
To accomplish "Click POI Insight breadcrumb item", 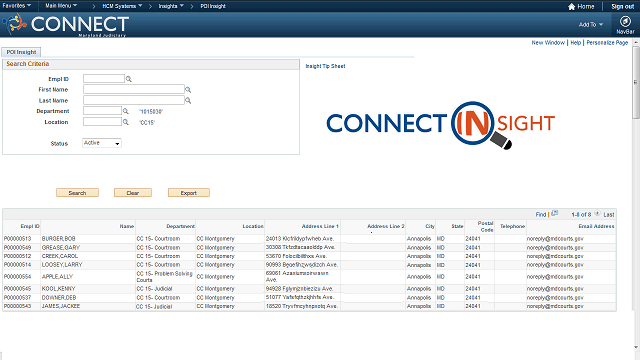I will click(x=213, y=6).
